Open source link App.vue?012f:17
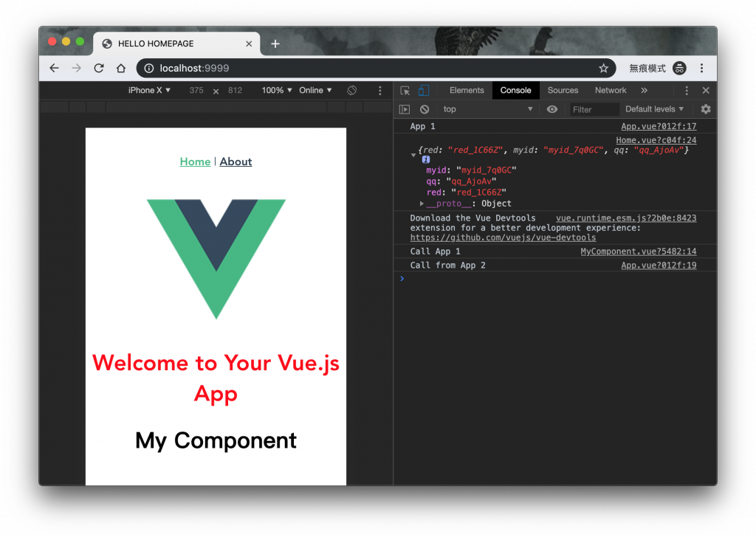The width and height of the screenshot is (756, 537). tap(659, 127)
